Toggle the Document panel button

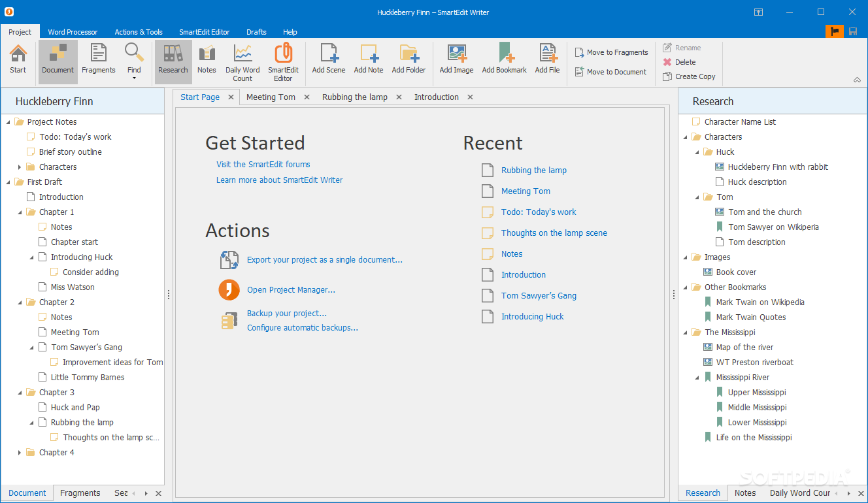click(58, 62)
